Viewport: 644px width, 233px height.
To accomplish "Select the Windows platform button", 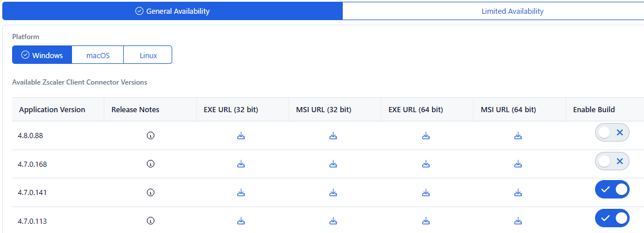I will 42,55.
